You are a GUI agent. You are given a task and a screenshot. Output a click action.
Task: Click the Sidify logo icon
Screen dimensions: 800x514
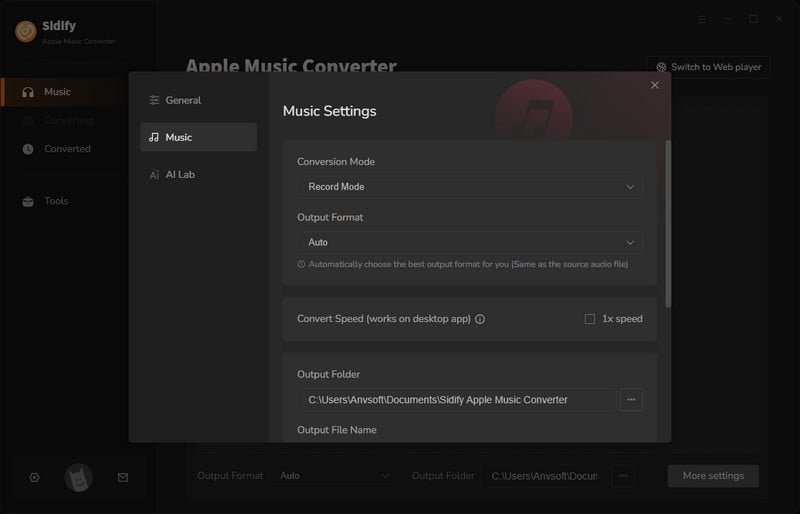tap(26, 31)
